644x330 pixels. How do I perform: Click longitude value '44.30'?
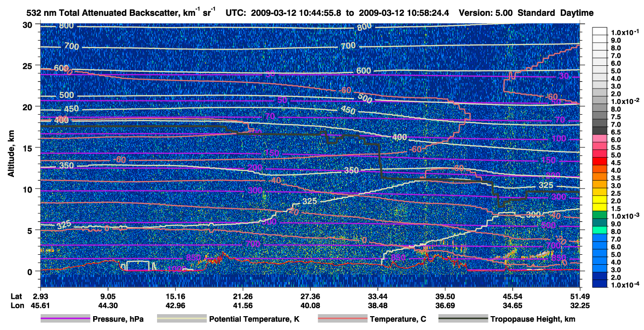tap(107, 306)
